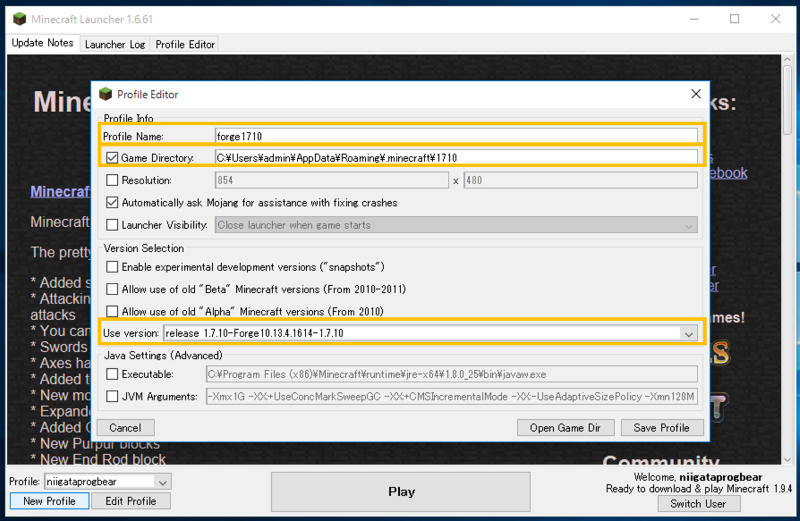The height and width of the screenshot is (521, 800).
Task: Click the Save Profile button
Action: 661,428
